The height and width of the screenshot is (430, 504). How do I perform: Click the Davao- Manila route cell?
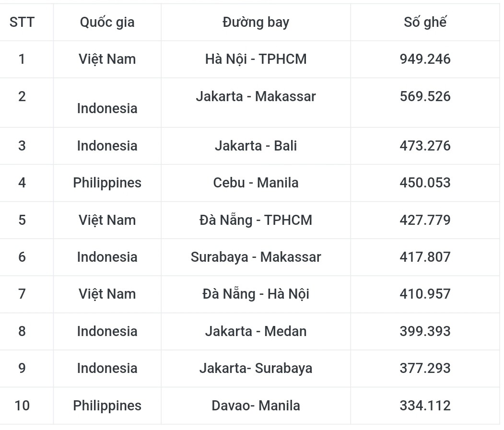[x=256, y=406]
